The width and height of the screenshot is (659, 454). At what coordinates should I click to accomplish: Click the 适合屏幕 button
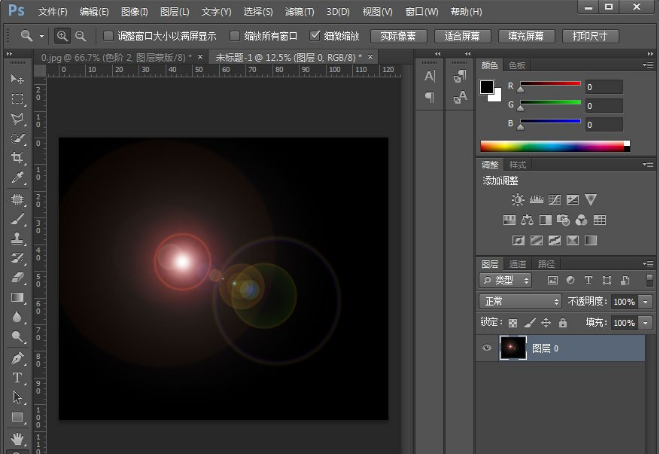[463, 35]
